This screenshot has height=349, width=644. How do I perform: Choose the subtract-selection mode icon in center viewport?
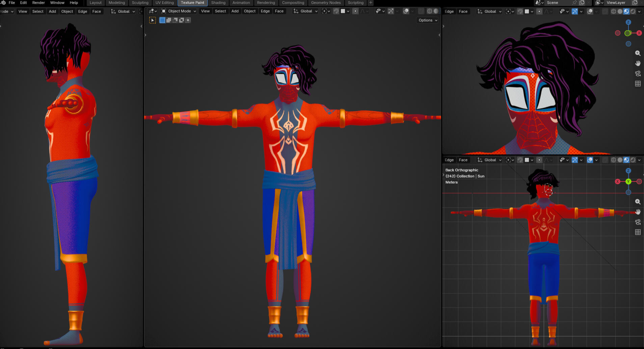(175, 20)
